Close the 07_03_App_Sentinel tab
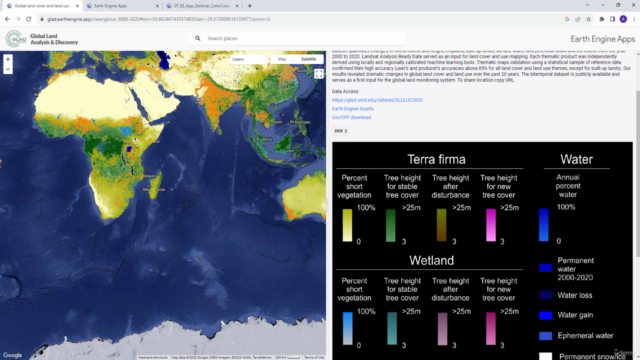The image size is (640, 360). coord(237,6)
